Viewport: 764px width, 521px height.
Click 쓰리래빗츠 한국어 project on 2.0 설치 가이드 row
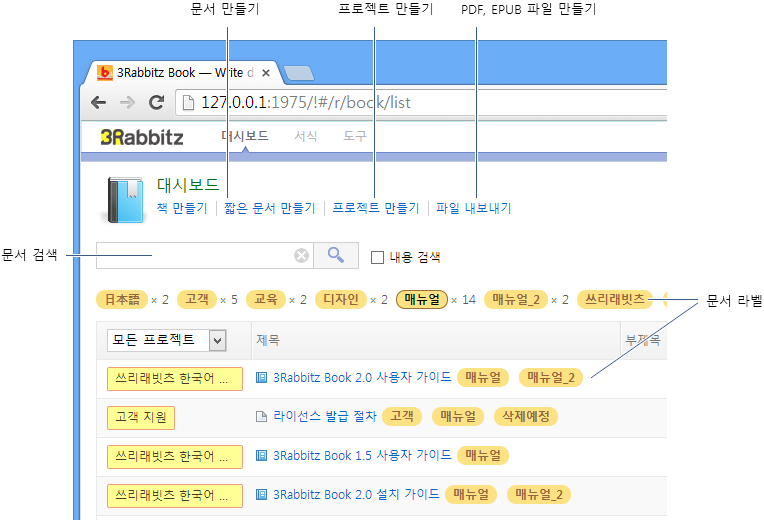[x=175, y=496]
